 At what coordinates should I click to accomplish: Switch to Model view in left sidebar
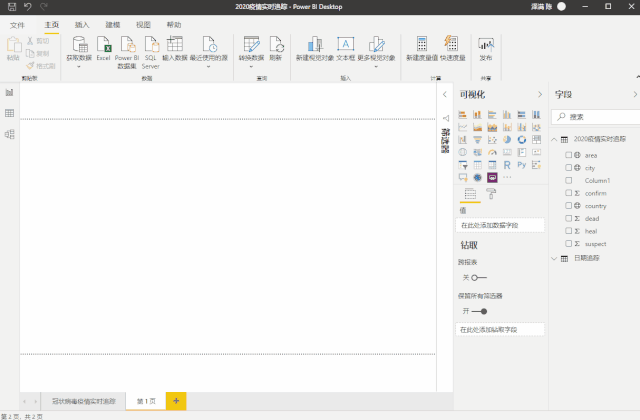pyautogui.click(x=9, y=134)
